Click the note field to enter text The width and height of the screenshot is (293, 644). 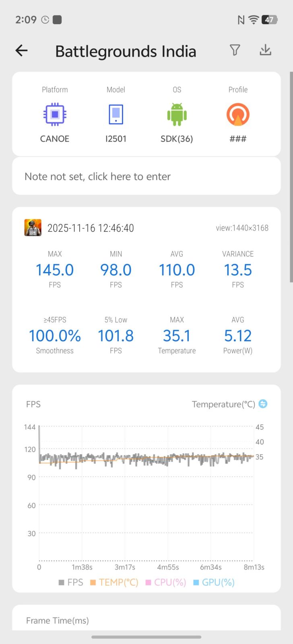pyautogui.click(x=146, y=176)
